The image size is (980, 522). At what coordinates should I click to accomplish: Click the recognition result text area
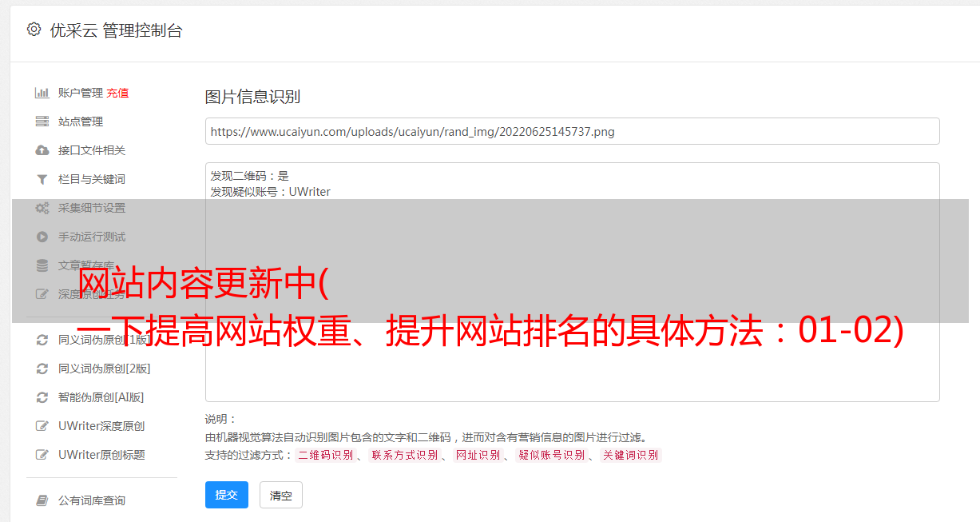(572, 282)
